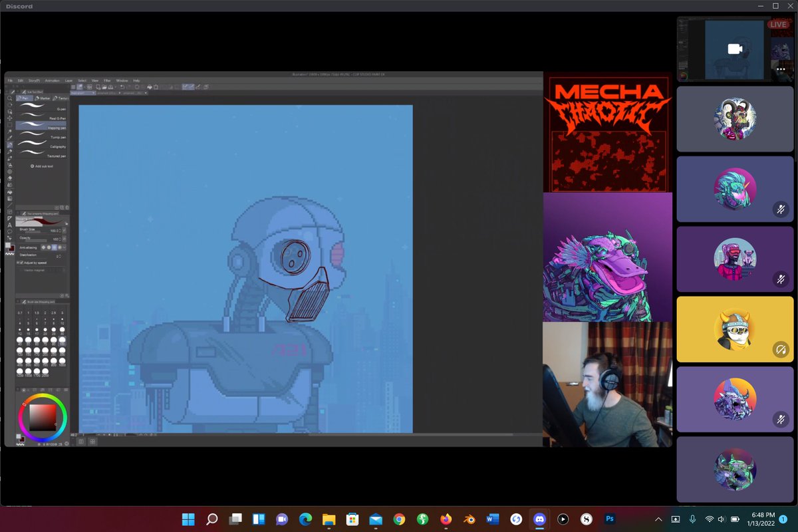This screenshot has width=798, height=532.
Task: Select the Zoom magnifier tool in Clip Studio
Action: point(9,98)
